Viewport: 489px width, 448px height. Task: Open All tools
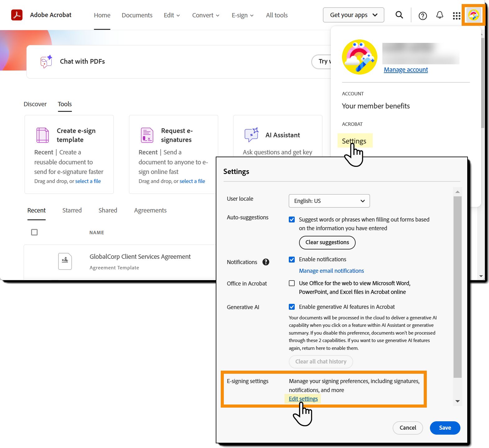click(x=277, y=15)
